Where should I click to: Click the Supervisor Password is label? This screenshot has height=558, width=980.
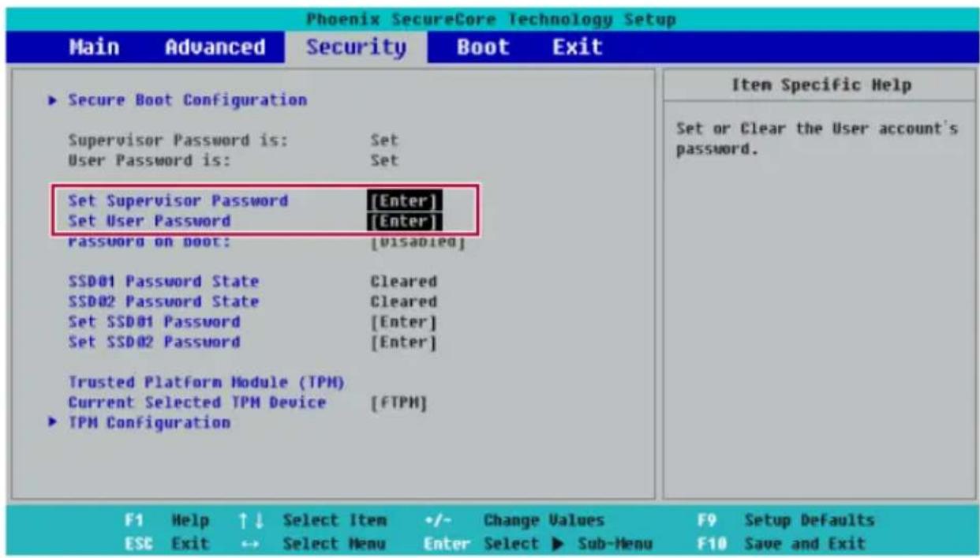click(178, 140)
